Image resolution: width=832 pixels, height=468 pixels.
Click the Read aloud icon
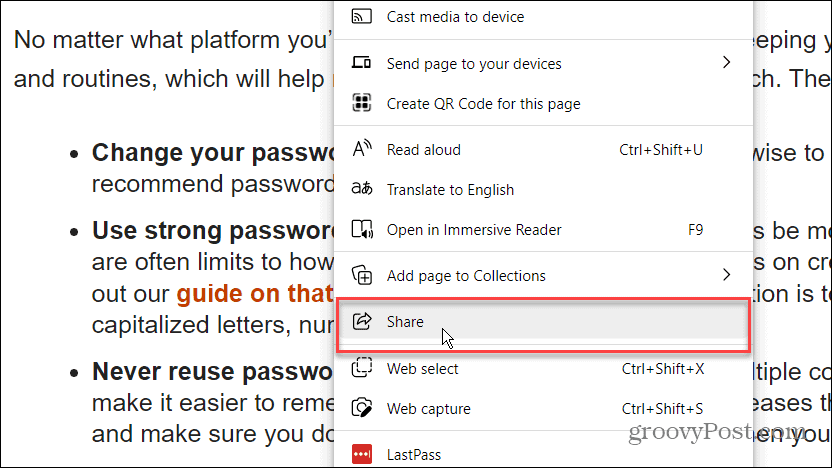pos(362,150)
